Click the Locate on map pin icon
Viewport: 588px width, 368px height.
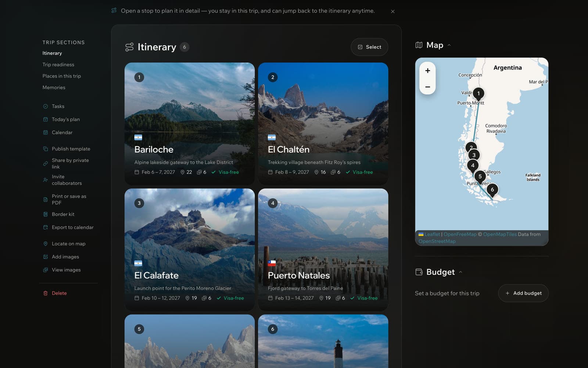[46, 244]
